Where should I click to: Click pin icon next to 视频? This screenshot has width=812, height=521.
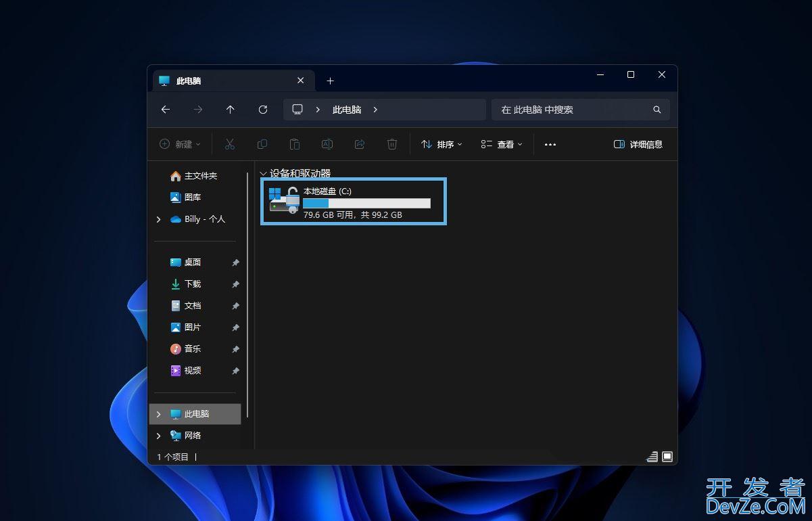pyautogui.click(x=235, y=371)
